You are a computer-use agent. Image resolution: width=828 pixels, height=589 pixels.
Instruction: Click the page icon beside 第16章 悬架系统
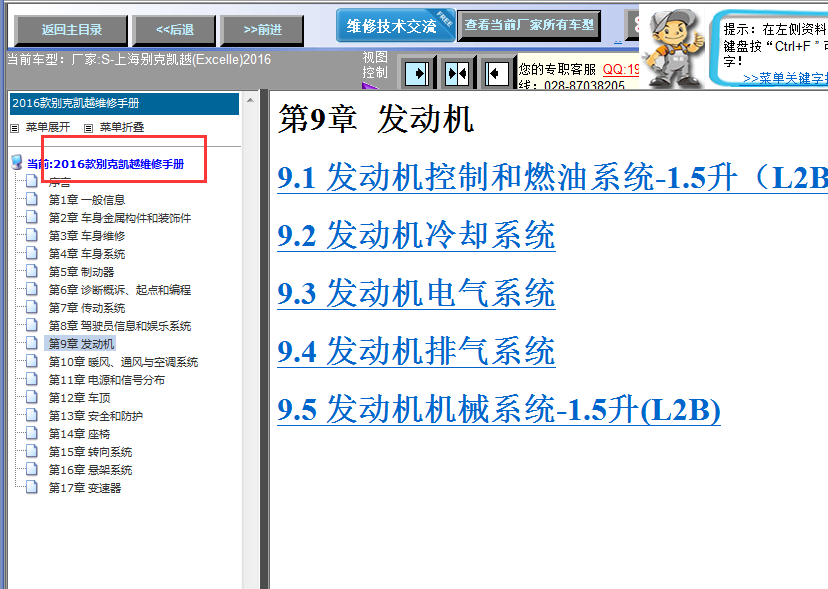tap(32, 469)
